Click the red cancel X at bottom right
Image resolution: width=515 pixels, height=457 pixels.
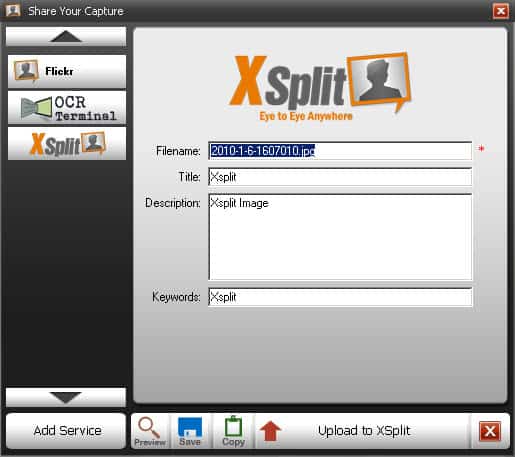[490, 431]
